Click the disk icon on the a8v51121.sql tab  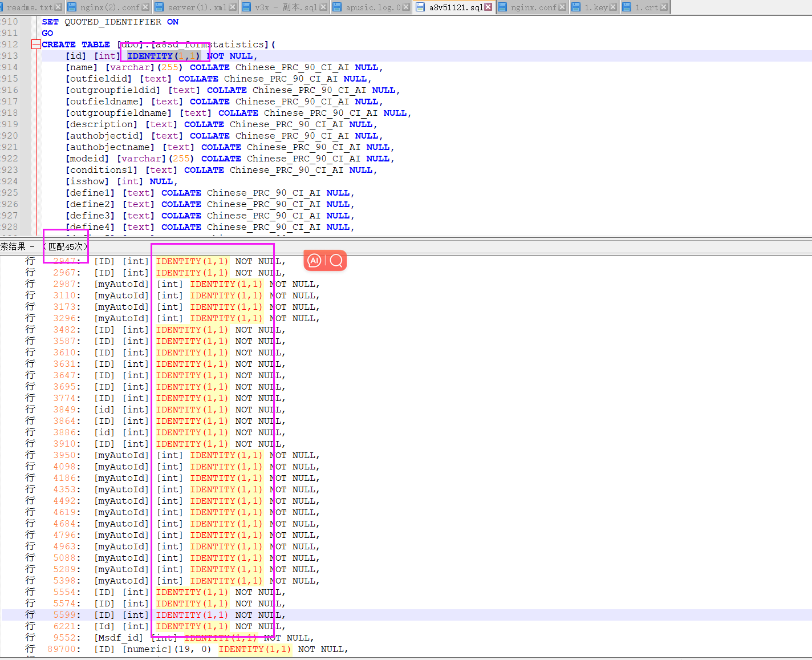click(x=420, y=7)
